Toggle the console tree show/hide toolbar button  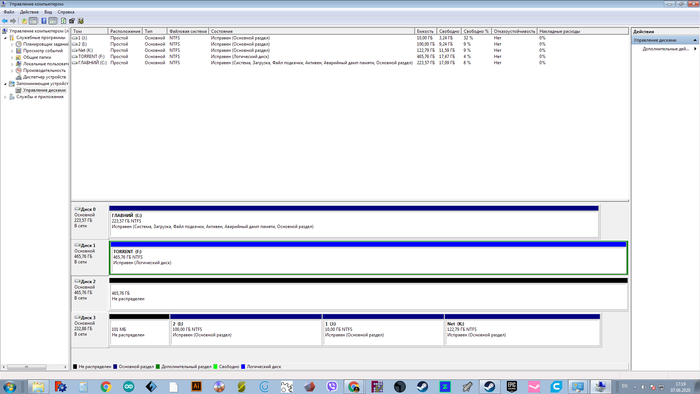click(33, 21)
